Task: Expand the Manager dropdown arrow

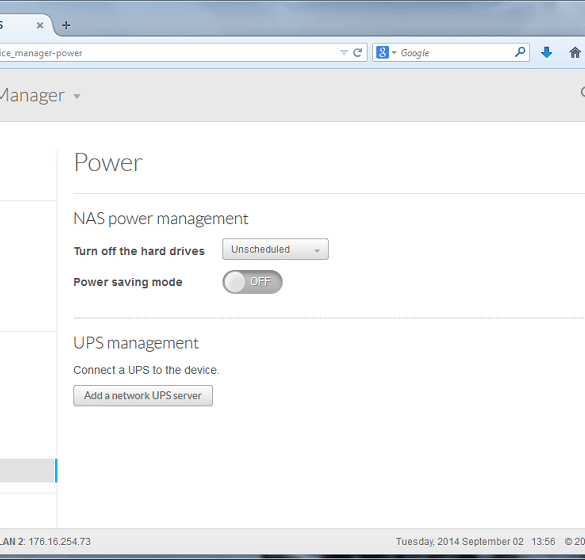Action: pyautogui.click(x=77, y=97)
